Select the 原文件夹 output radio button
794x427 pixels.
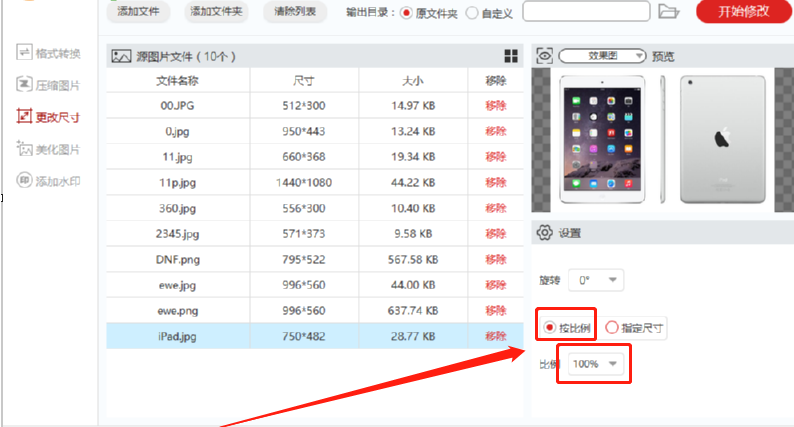tap(406, 13)
